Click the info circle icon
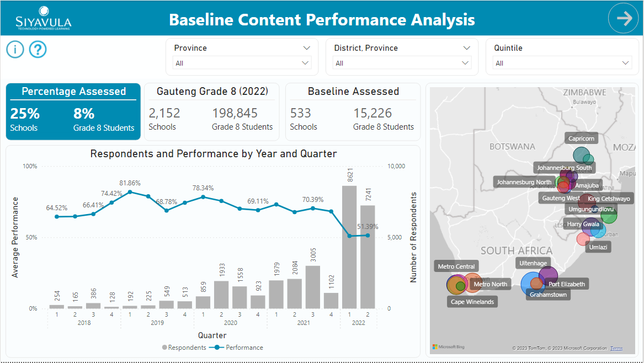Viewport: 644px width, 363px height. click(x=15, y=49)
